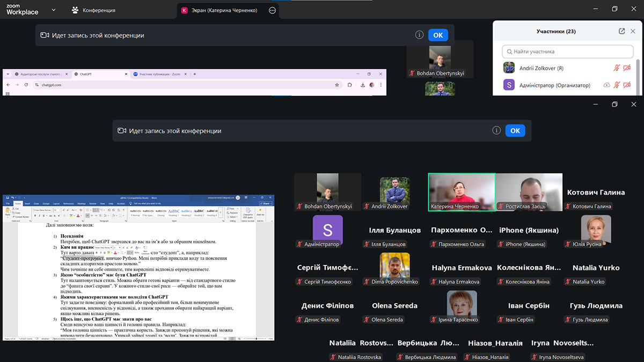
Task: Open the more options icon beside Экран tab
Action: tap(272, 10)
